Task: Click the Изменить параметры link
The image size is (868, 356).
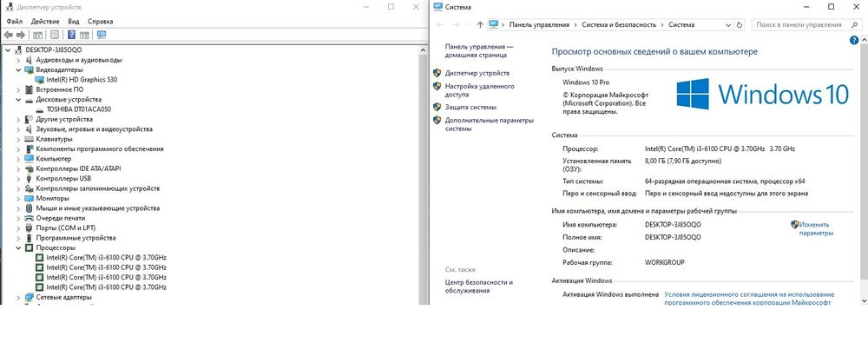Action: click(x=815, y=229)
